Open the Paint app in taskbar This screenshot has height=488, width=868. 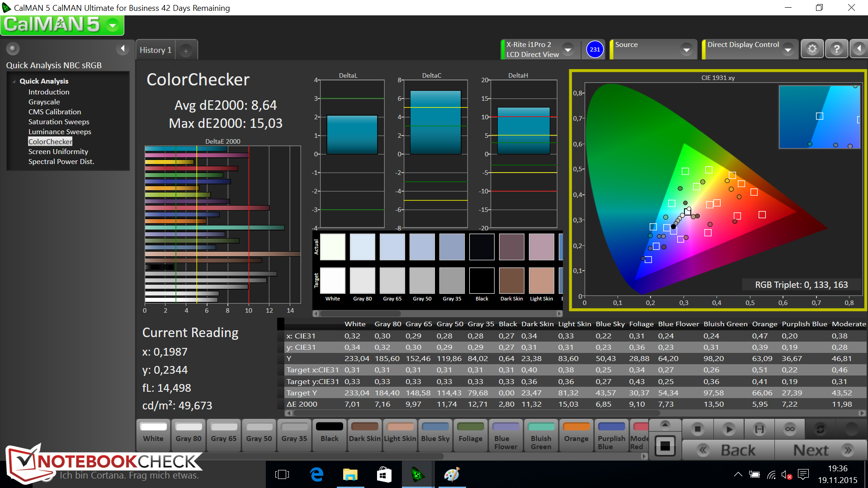452,474
